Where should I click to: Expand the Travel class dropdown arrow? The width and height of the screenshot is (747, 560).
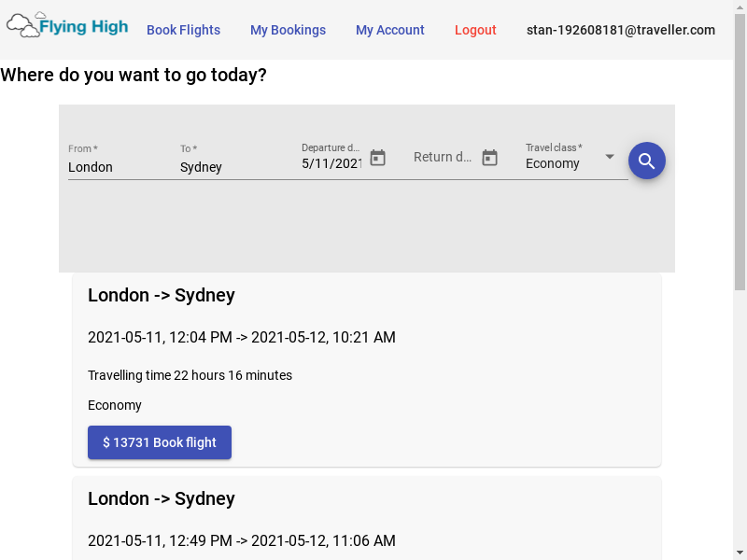tap(610, 157)
